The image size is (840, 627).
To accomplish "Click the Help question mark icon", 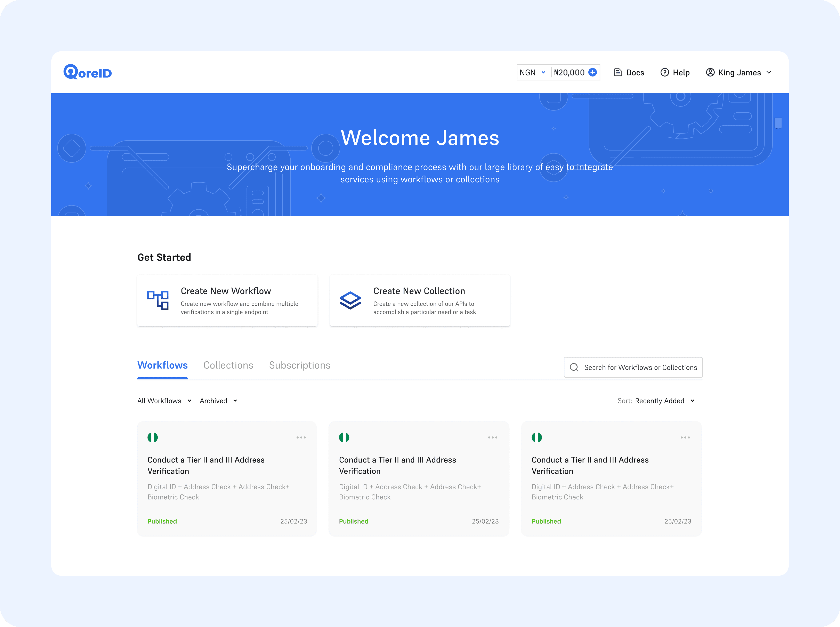I will (x=664, y=72).
